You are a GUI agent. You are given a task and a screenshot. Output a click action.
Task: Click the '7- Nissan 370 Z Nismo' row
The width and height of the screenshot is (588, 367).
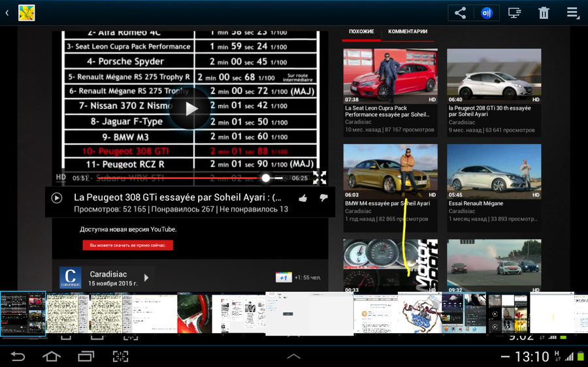point(191,106)
